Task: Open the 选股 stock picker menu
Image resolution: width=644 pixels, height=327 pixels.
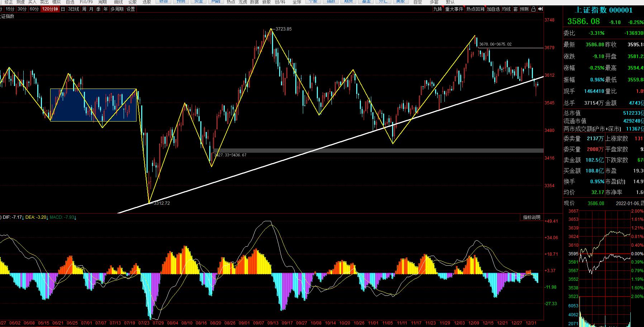Action: click(x=147, y=2)
